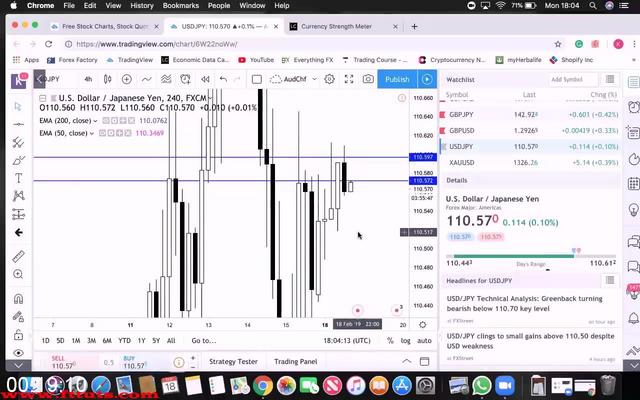Set the date range to 3M

91,340
